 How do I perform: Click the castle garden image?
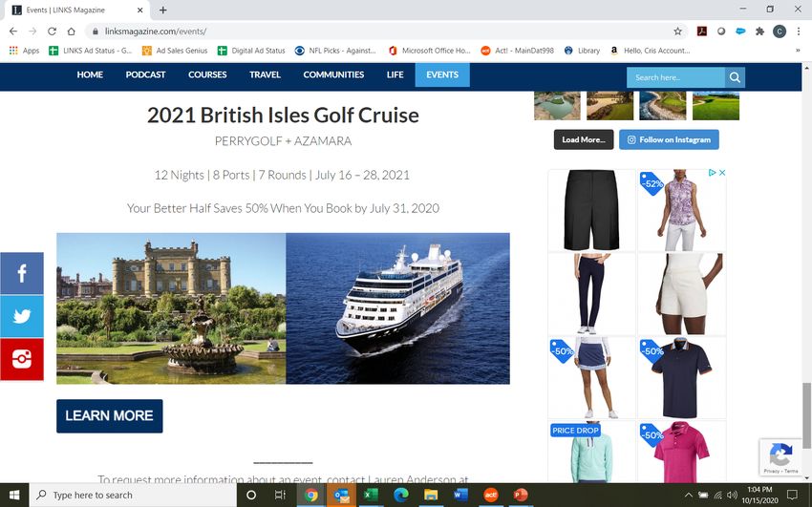point(171,308)
